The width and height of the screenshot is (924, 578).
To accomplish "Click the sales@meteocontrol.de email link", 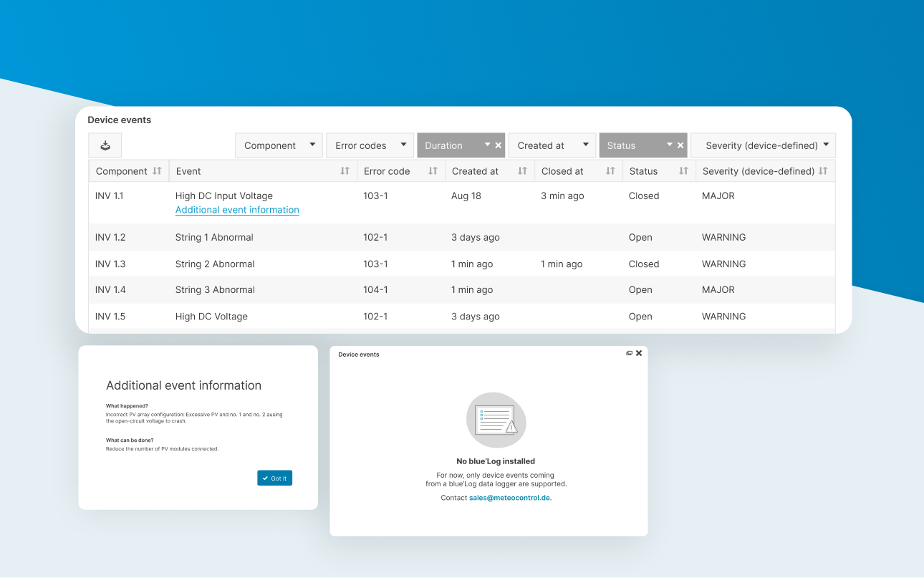I will 510,498.
